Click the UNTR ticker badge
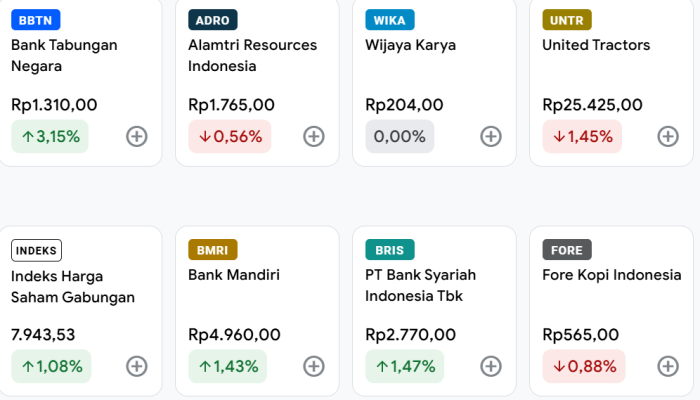700x400 pixels. click(567, 20)
